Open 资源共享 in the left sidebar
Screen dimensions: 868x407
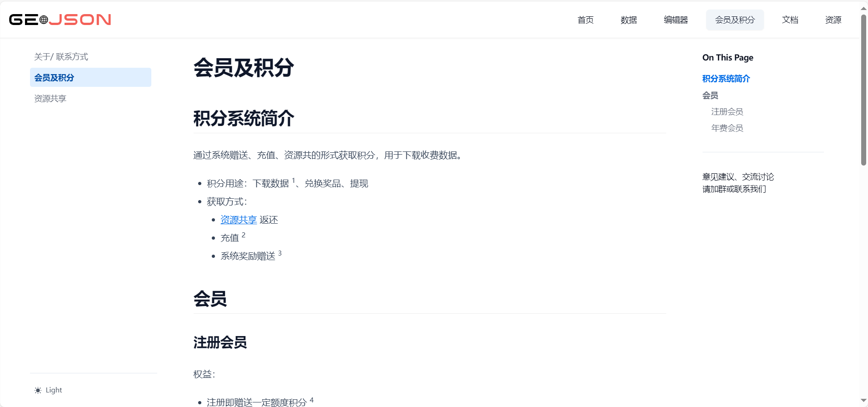pos(50,98)
